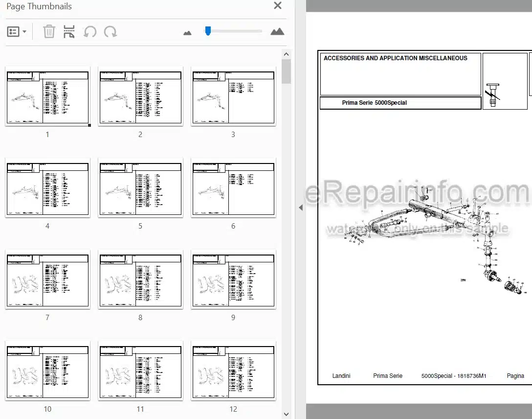
Task: Reduce thumbnail size with small mountain icon
Action: coord(187,33)
